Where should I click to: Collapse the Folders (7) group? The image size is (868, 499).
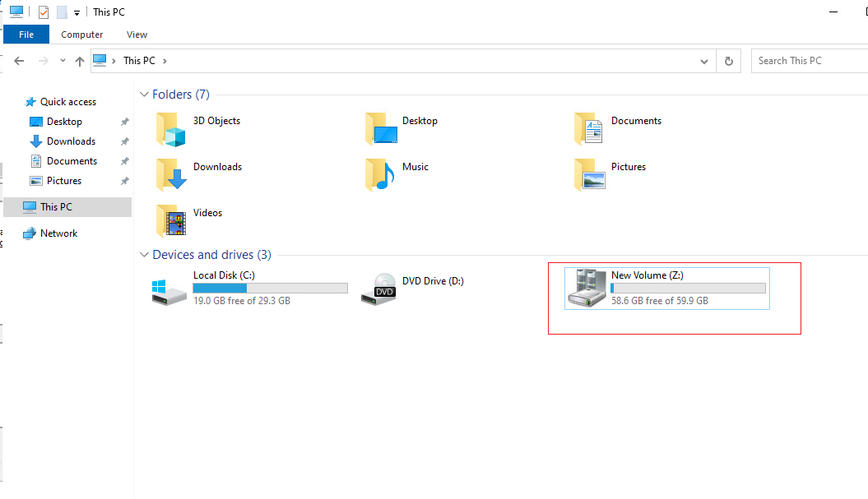point(144,95)
